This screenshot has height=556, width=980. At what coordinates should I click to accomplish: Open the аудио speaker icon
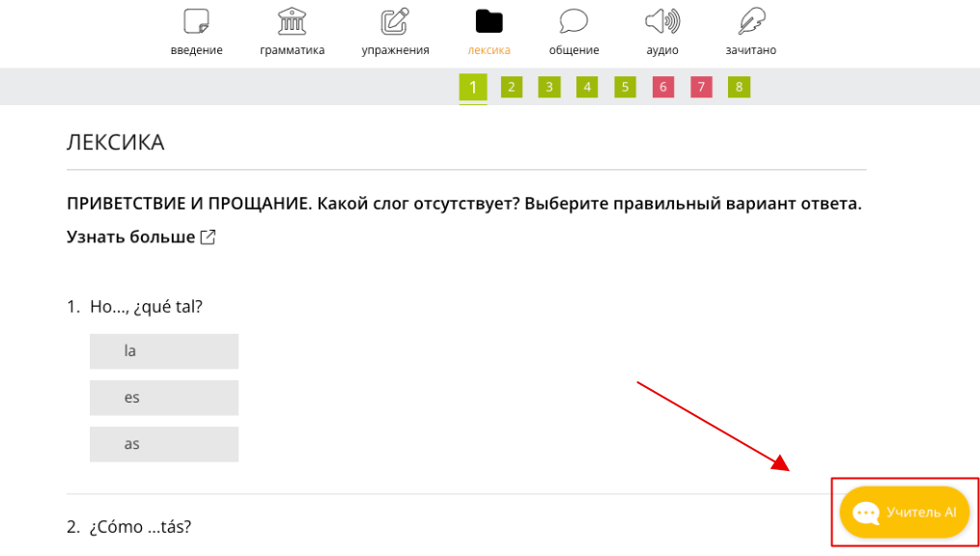pyautogui.click(x=662, y=21)
